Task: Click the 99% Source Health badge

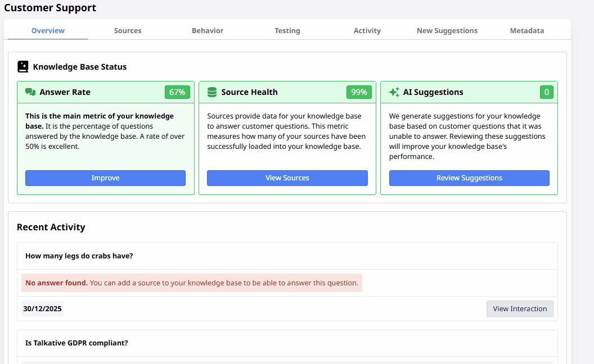Action: (x=359, y=92)
